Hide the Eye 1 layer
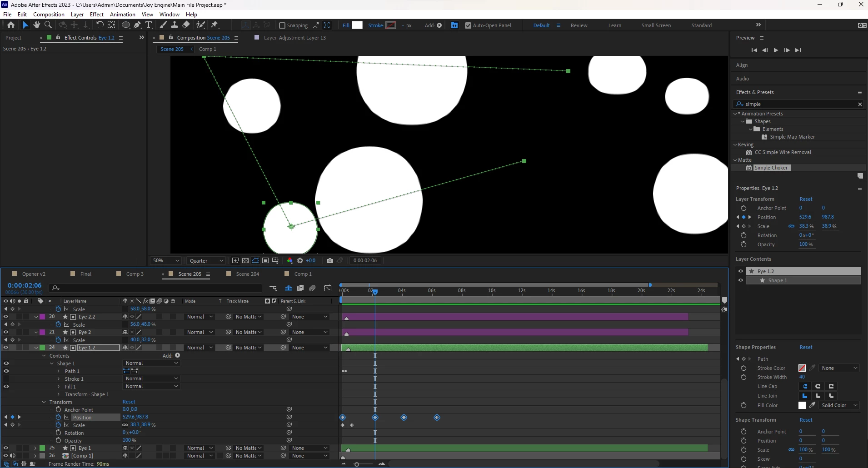The height and width of the screenshot is (468, 868). coord(6,448)
